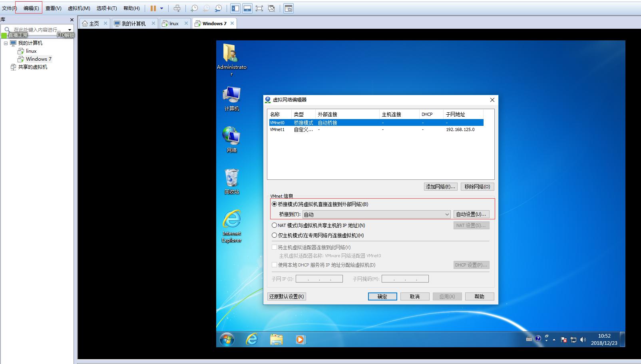Click the 取消 button

[x=415, y=296]
